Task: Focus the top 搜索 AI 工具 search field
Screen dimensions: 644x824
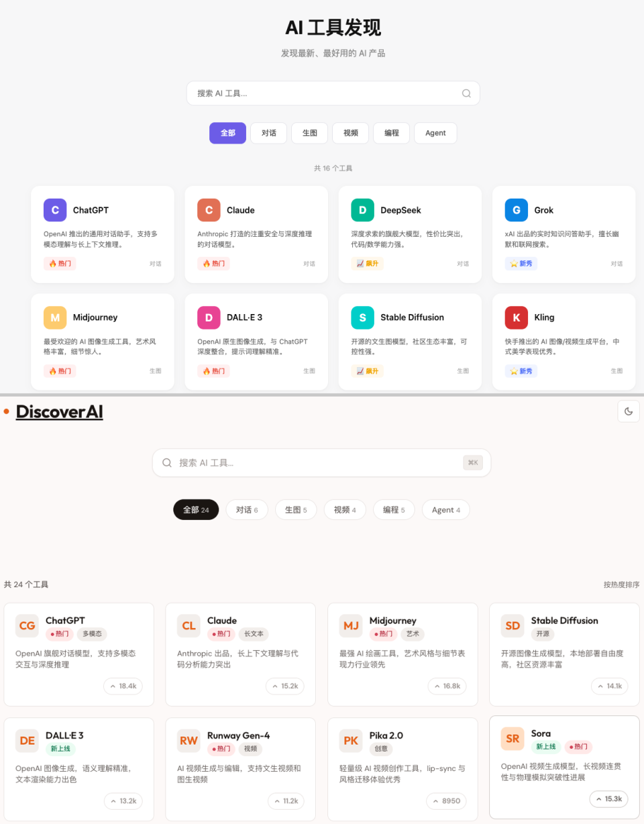Action: pos(333,93)
